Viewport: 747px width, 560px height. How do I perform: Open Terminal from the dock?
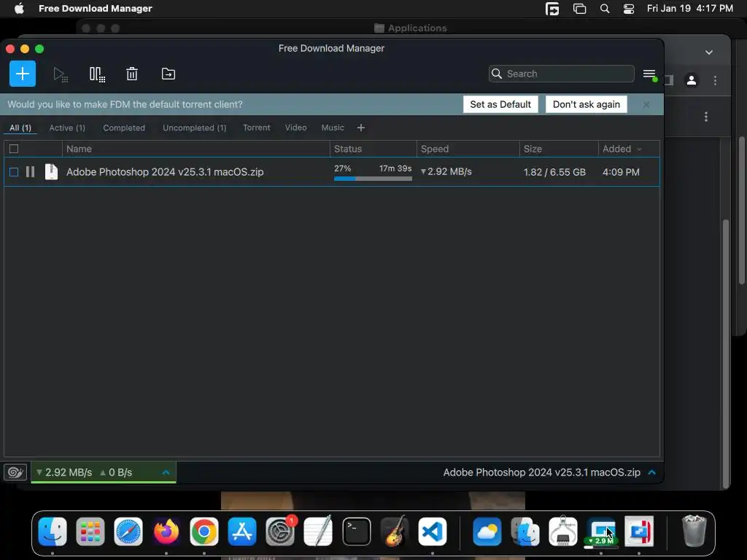[356, 532]
